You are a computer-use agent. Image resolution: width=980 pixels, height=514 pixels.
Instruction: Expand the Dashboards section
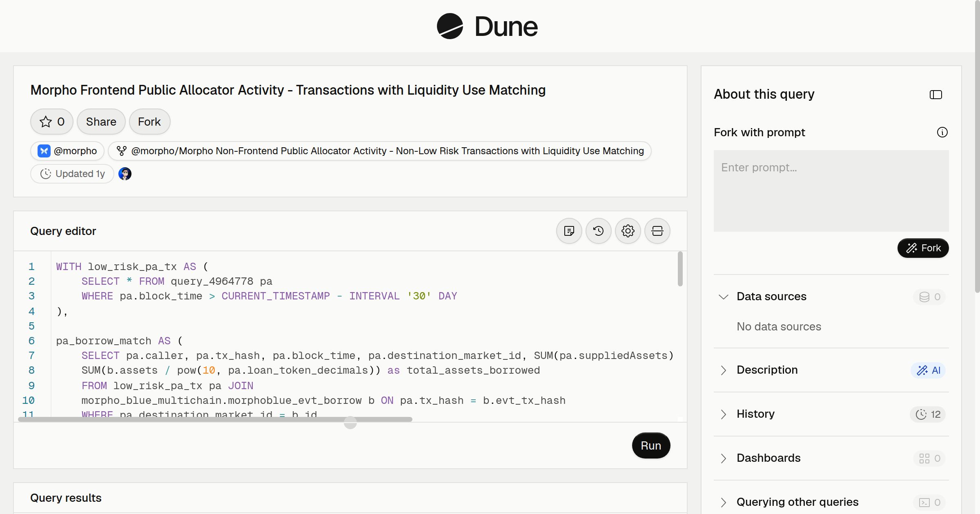coord(723,458)
